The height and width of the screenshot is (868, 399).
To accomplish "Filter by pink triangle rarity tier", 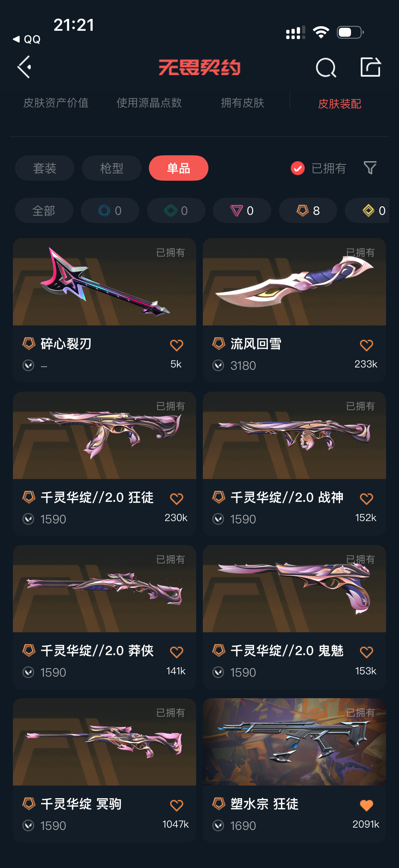I will (x=242, y=211).
